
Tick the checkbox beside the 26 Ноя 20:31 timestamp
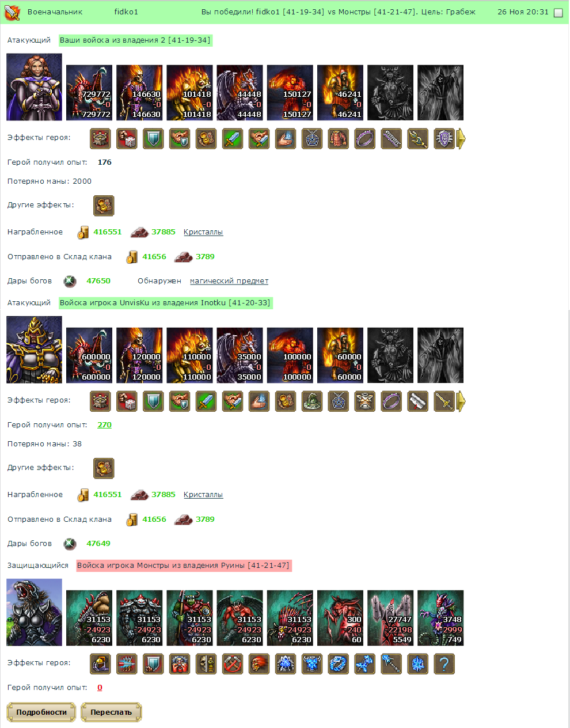pos(558,13)
